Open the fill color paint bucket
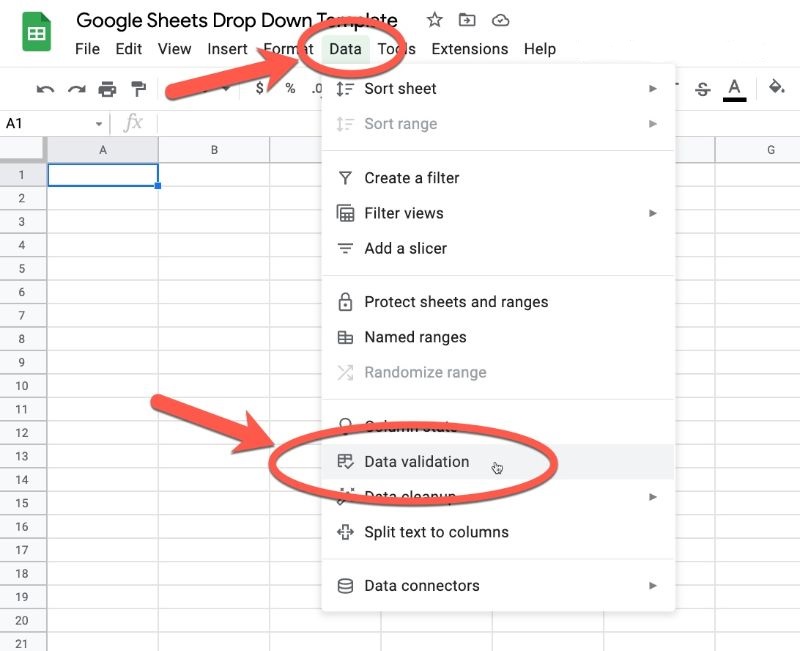Image resolution: width=800 pixels, height=651 pixels. click(776, 88)
